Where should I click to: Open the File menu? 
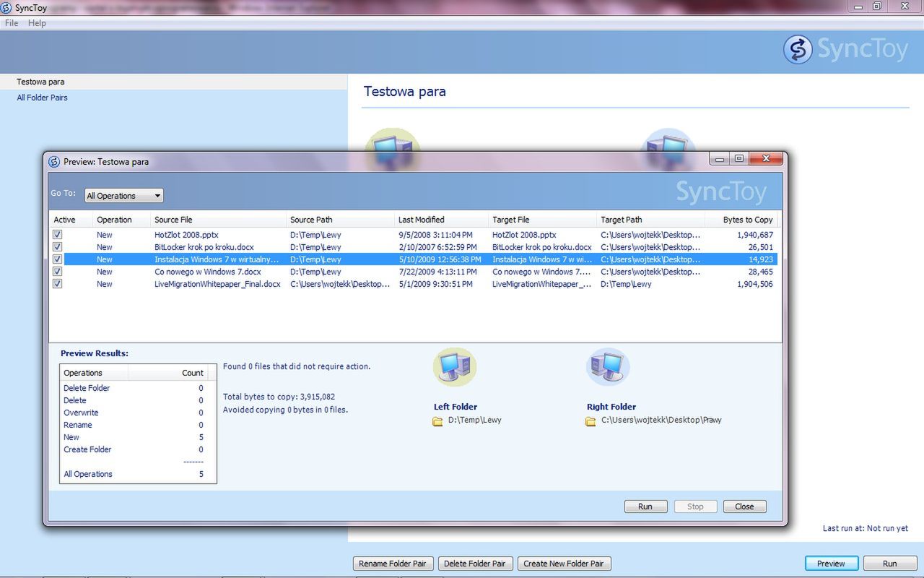point(12,23)
